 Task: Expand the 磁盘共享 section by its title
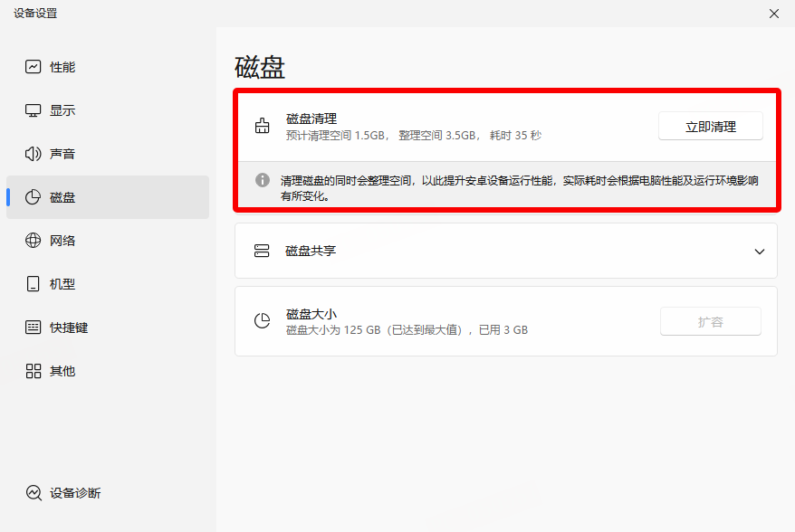(311, 251)
